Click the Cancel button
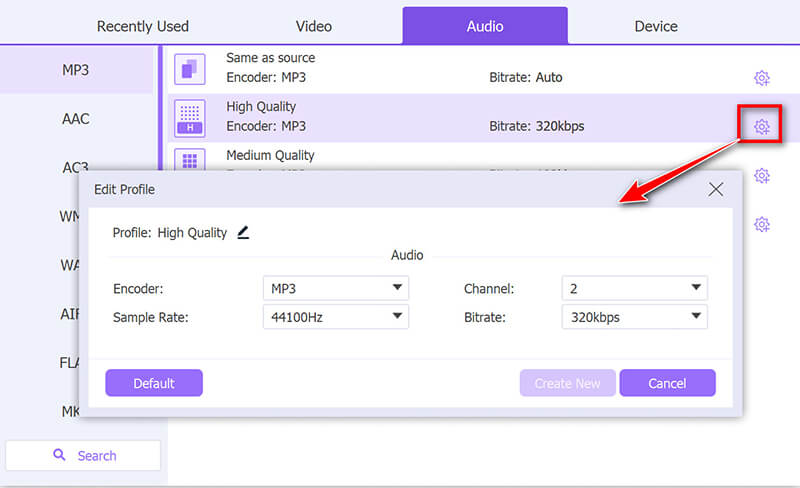Image resolution: width=800 pixels, height=488 pixels. pos(667,383)
